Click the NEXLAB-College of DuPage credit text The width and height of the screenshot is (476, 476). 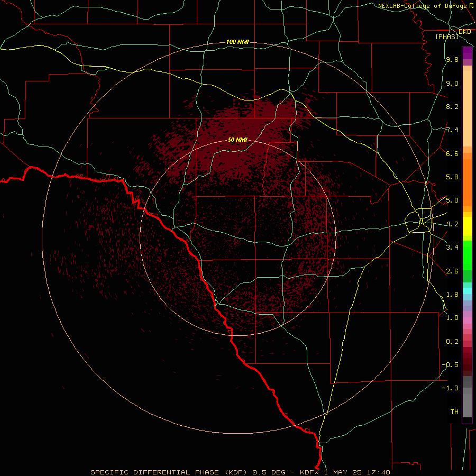click(422, 6)
